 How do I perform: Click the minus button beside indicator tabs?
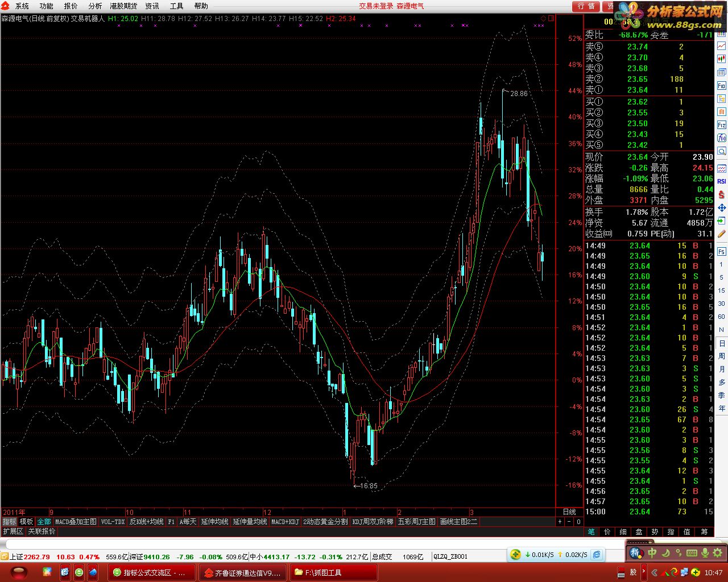(569, 522)
